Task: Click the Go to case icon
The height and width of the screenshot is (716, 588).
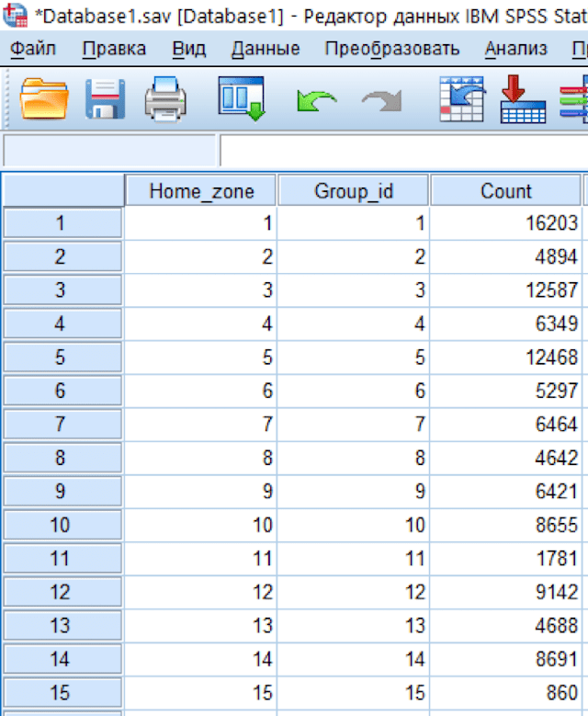Action: click(461, 97)
